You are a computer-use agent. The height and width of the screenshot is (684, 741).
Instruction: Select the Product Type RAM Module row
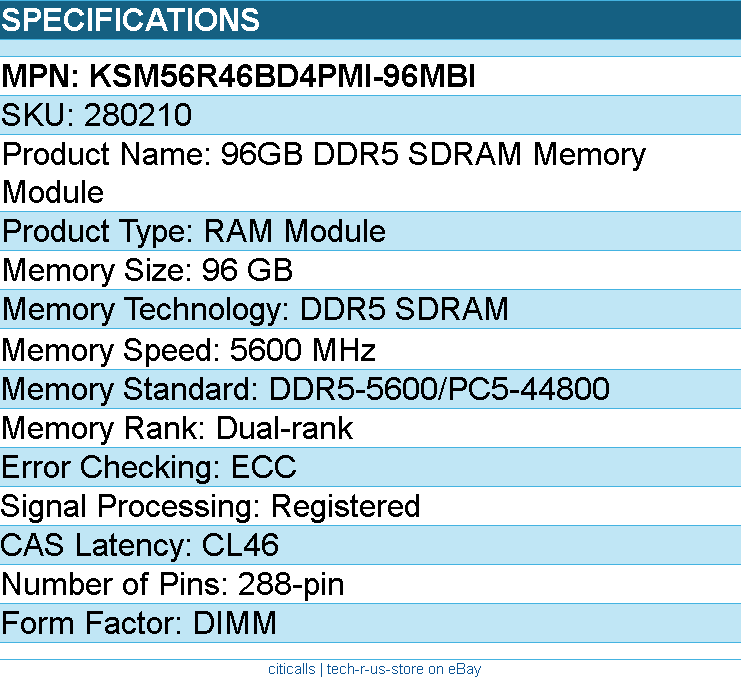coord(194,232)
